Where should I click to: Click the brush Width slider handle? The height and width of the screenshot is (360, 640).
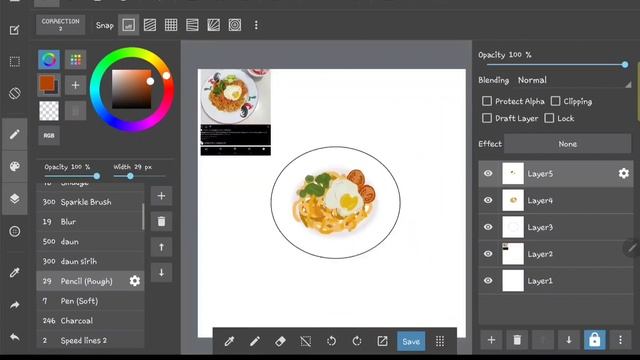point(130,176)
